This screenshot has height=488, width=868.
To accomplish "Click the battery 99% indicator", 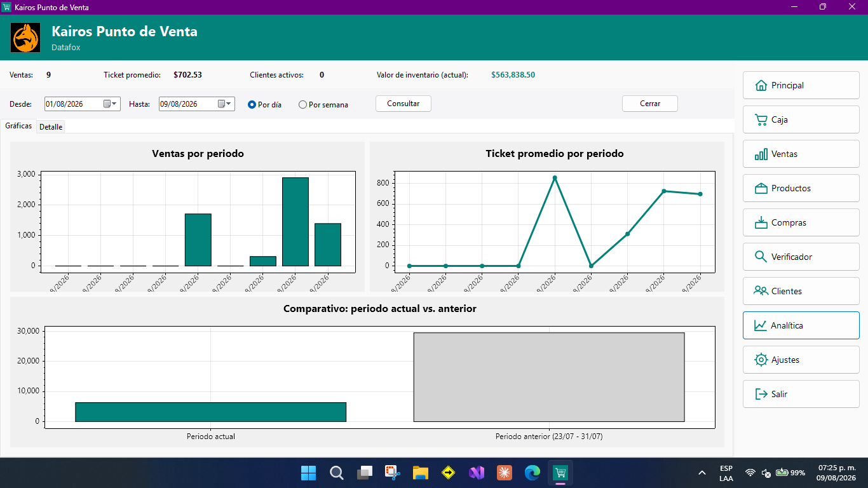I will [790, 473].
